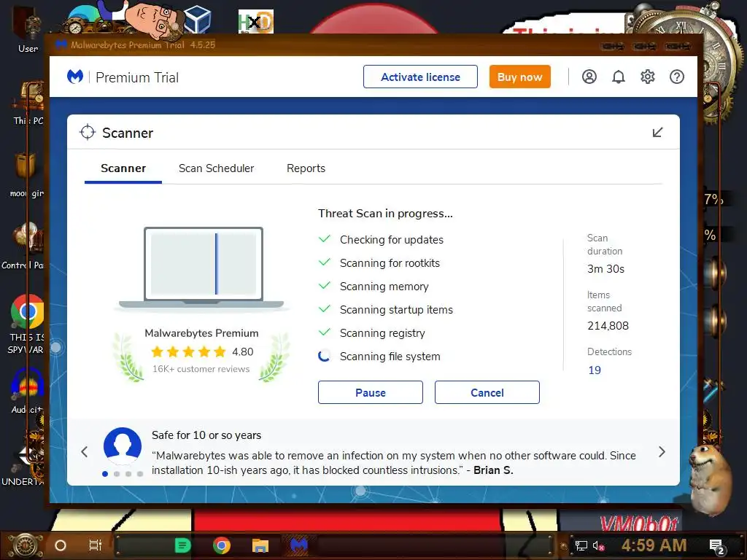Open Chrome from the taskbar
747x560 pixels.
[221, 545]
